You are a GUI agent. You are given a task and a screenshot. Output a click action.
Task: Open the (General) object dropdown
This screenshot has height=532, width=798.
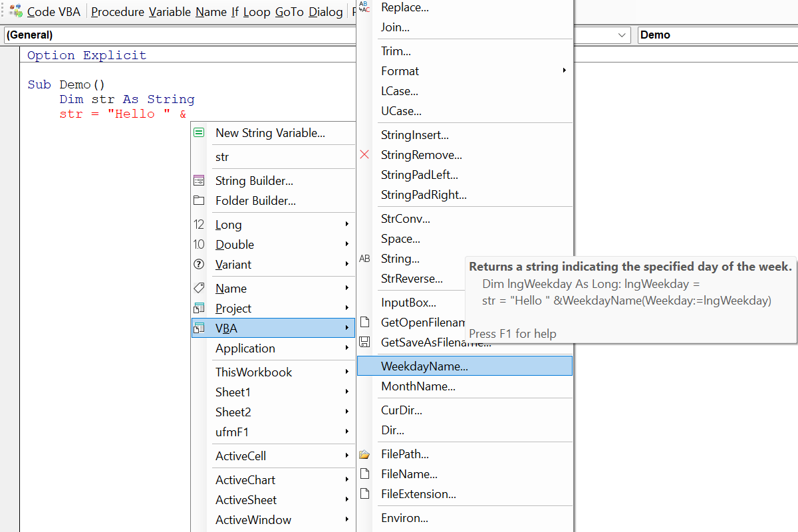[622, 35]
